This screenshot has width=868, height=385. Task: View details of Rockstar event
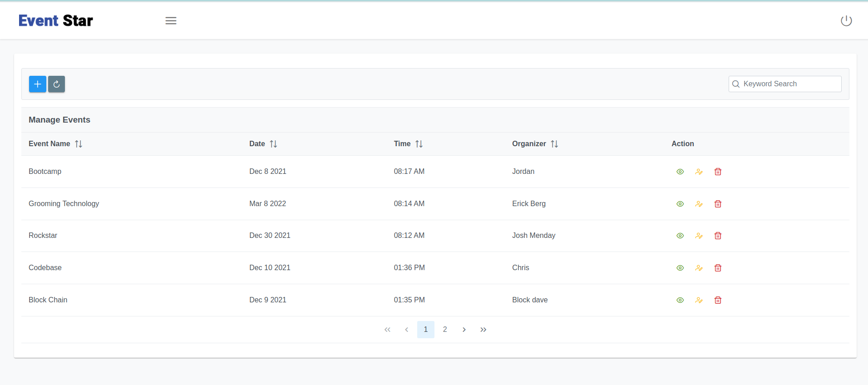[680, 236]
